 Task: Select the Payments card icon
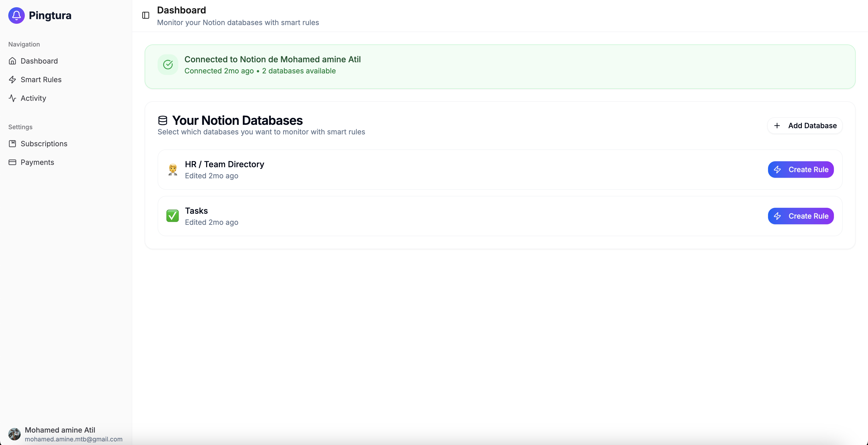click(x=12, y=162)
